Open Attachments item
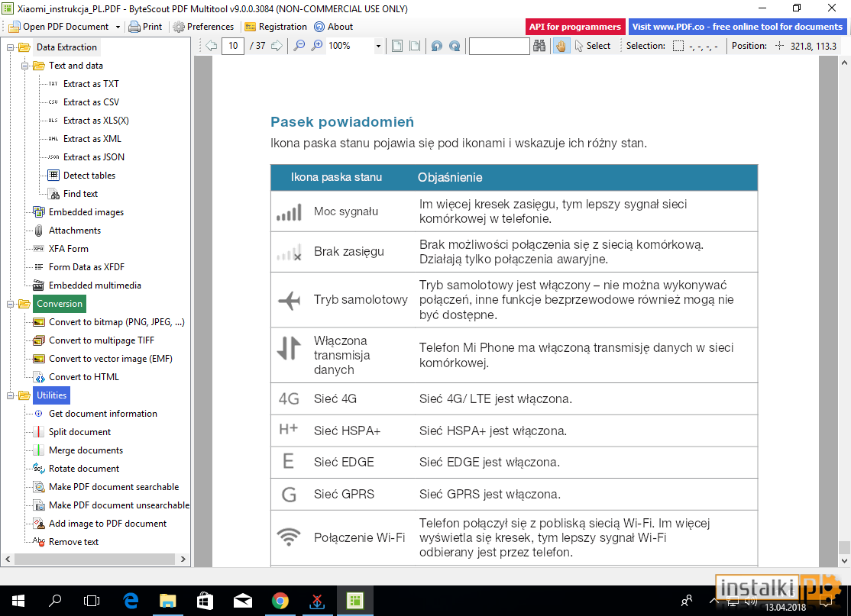This screenshot has width=851, height=616. point(74,231)
